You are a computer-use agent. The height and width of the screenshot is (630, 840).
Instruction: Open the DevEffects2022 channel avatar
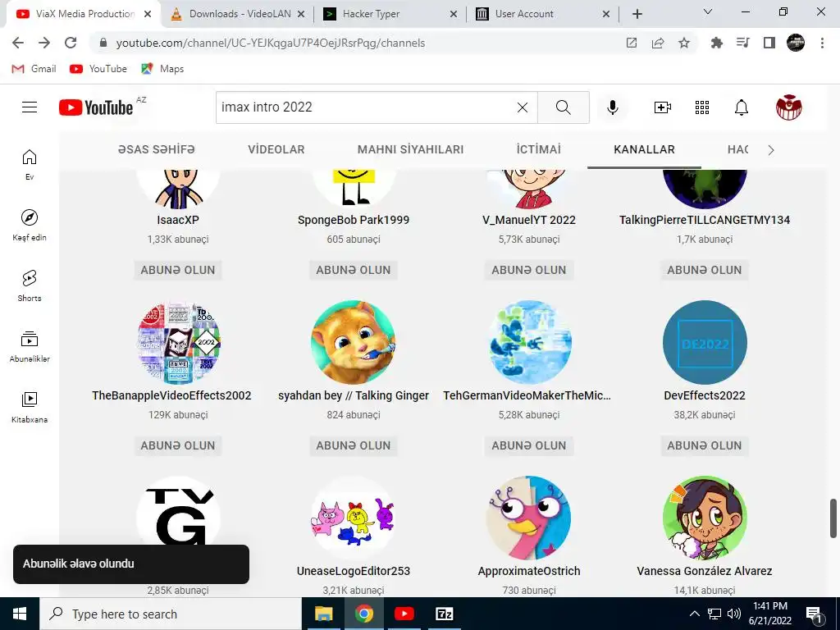coord(705,342)
